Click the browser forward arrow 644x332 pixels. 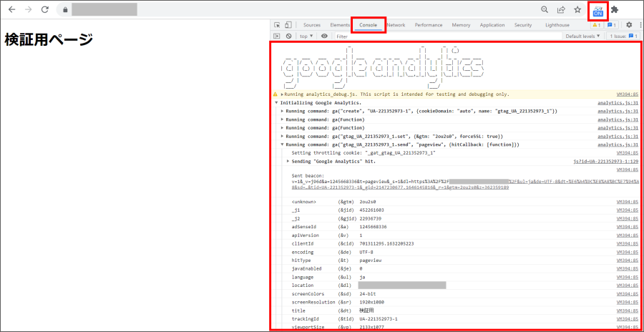(29, 10)
